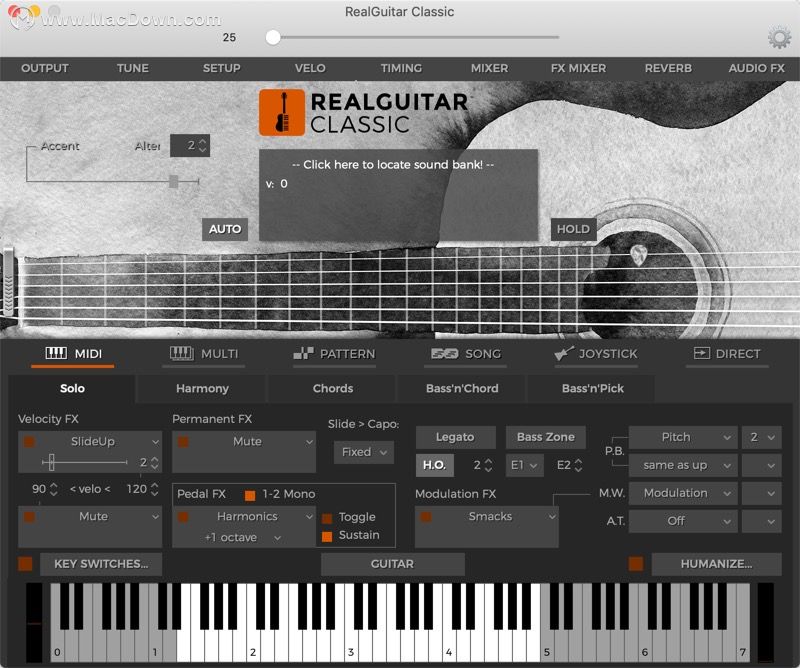This screenshot has height=668, width=800.
Task: Click the HOLD button
Action: coord(573,229)
